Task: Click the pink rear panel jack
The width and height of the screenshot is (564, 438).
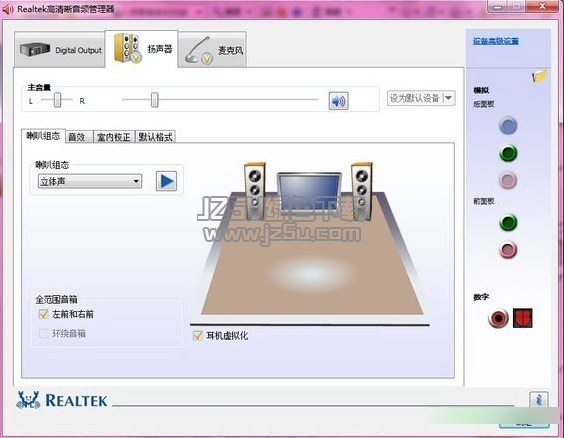Action: pos(508,180)
